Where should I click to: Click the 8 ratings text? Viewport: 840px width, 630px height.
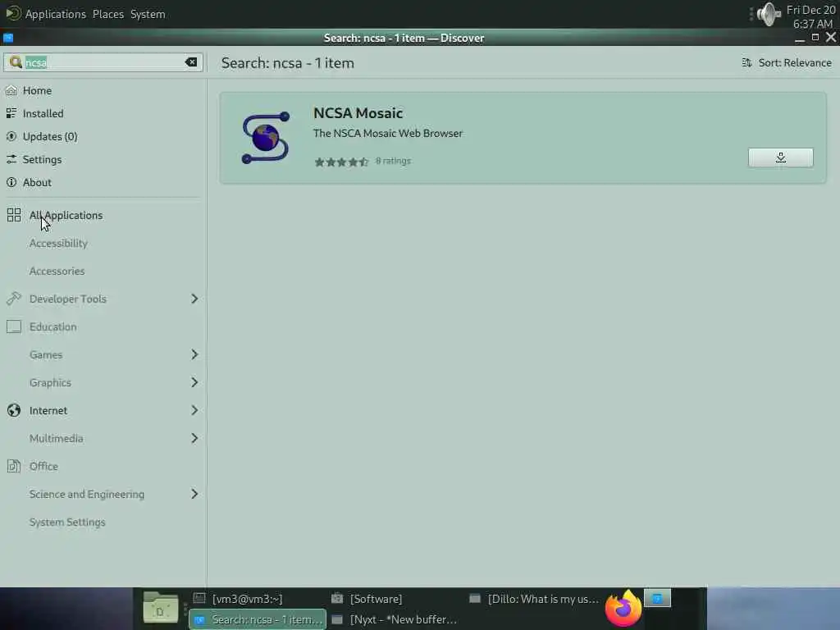tap(393, 161)
